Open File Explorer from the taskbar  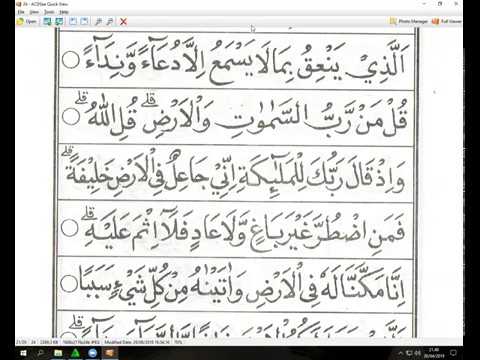(58, 353)
